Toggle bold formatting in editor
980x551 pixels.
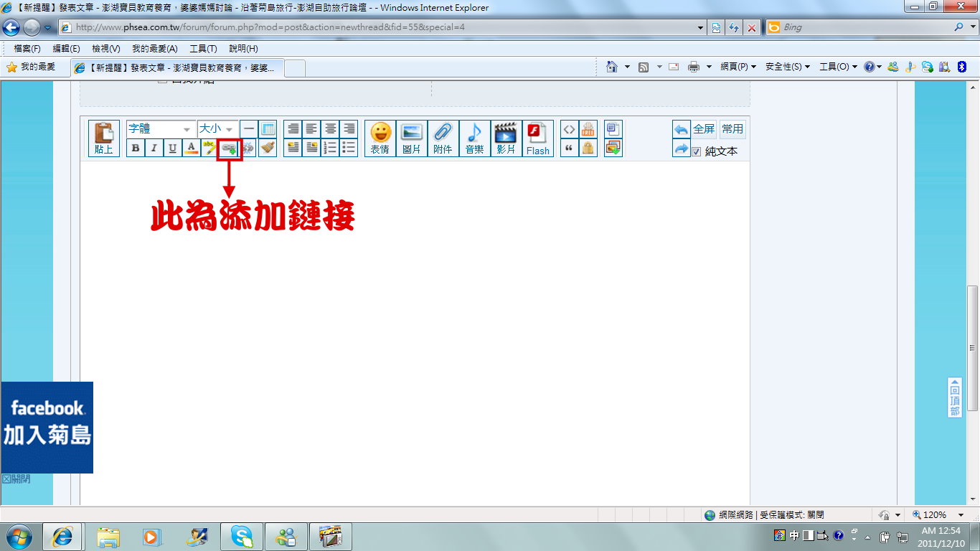136,149
